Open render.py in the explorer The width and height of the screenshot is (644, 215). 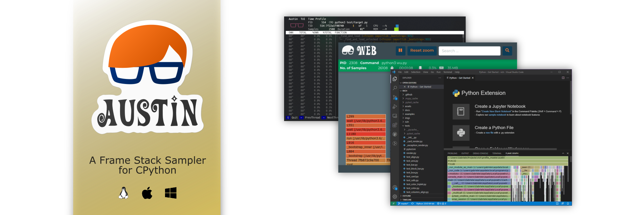(x=411, y=153)
